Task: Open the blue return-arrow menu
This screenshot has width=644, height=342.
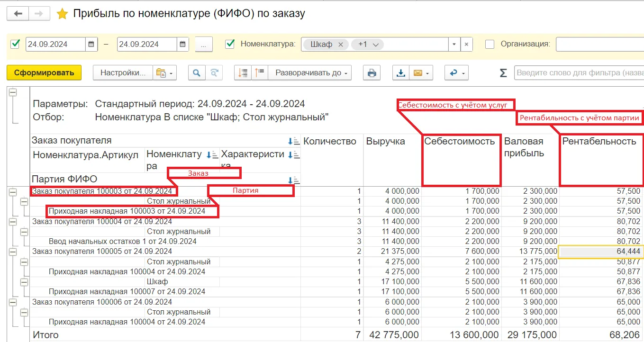Action: pos(456,72)
